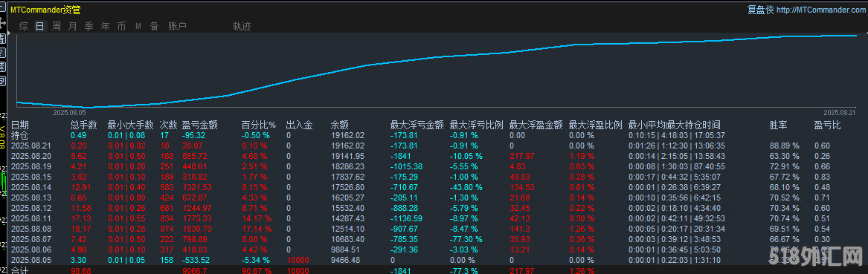The image size is (868, 274).
Task: Select the 日 daily tab
Action: pos(40,26)
